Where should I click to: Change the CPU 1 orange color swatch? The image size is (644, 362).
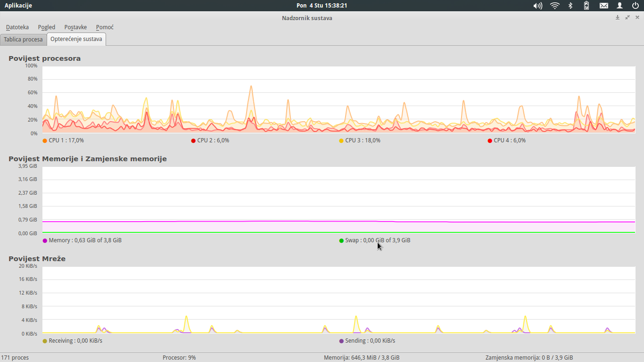click(x=45, y=140)
